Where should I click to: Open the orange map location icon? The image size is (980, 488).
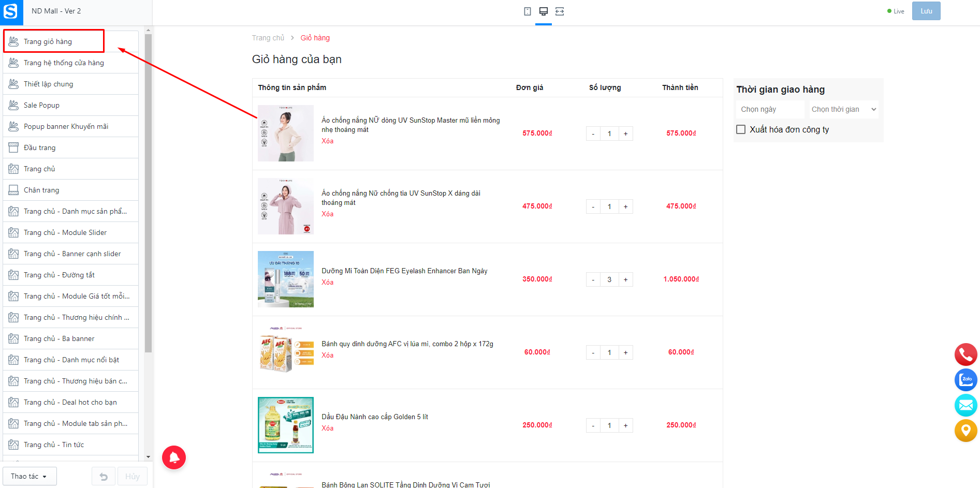966,431
